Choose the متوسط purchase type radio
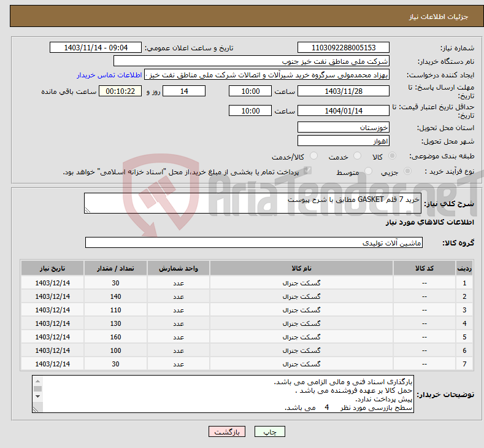The image size is (484, 448). click(369, 172)
